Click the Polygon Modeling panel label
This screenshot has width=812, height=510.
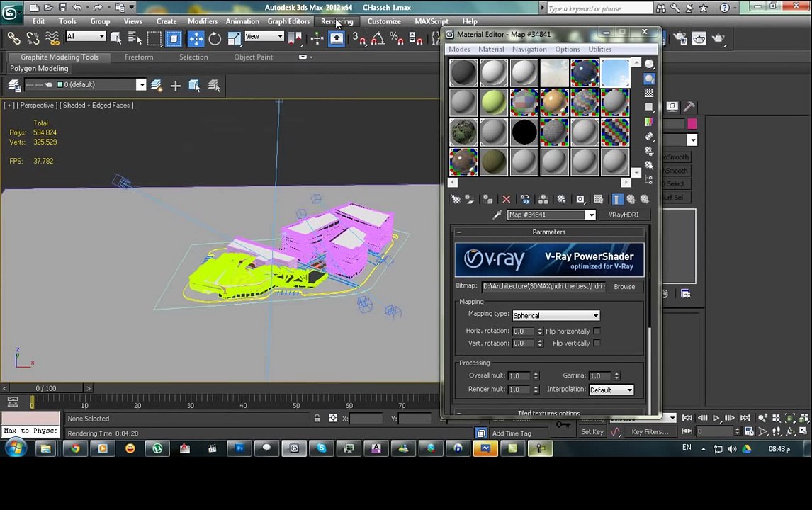click(x=39, y=68)
